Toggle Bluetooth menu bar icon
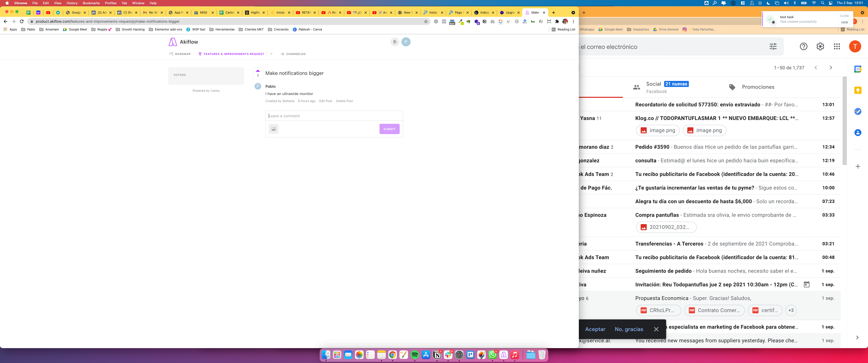868x363 pixels. click(x=795, y=3)
